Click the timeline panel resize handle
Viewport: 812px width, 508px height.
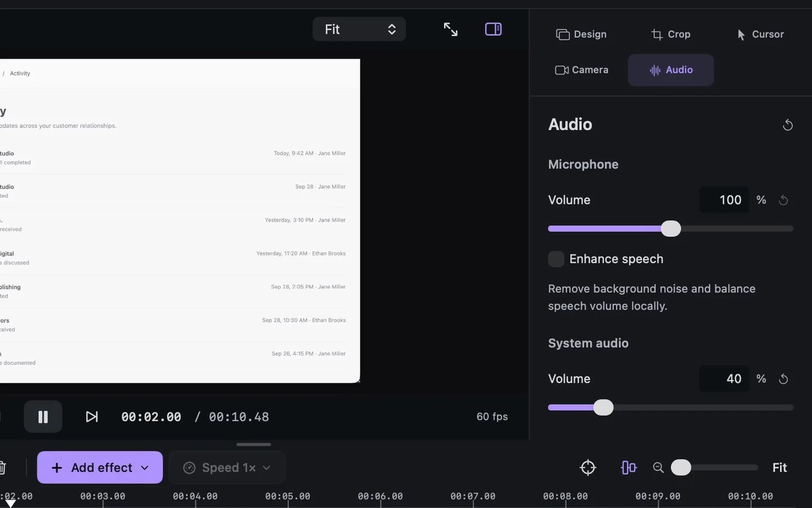click(254, 444)
